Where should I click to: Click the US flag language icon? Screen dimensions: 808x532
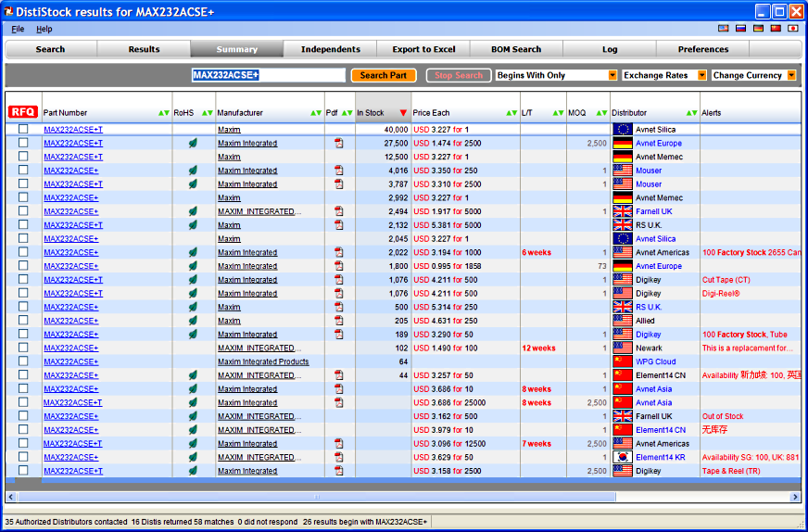click(724, 29)
